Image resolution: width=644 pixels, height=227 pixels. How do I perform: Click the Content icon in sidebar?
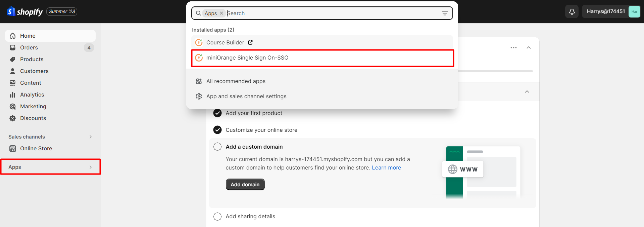click(x=13, y=83)
